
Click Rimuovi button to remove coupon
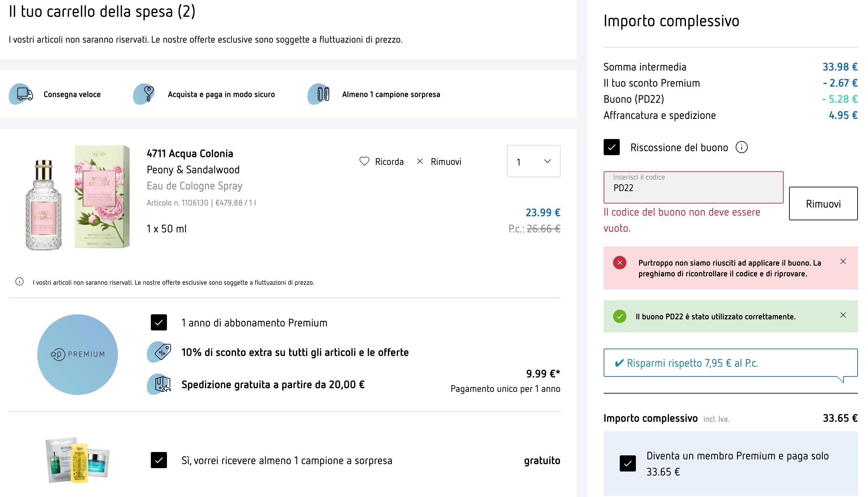[823, 204]
